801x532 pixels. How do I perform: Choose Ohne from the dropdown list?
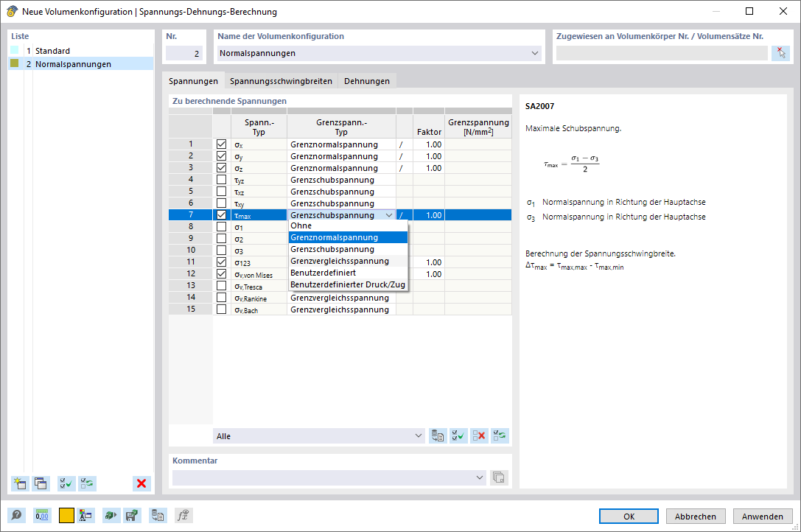tap(348, 225)
